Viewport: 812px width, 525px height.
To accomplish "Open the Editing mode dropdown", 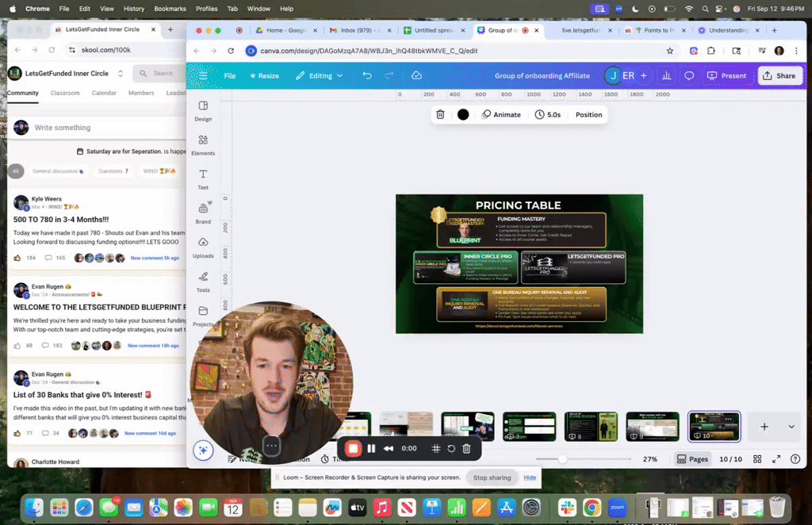I will 319,75.
